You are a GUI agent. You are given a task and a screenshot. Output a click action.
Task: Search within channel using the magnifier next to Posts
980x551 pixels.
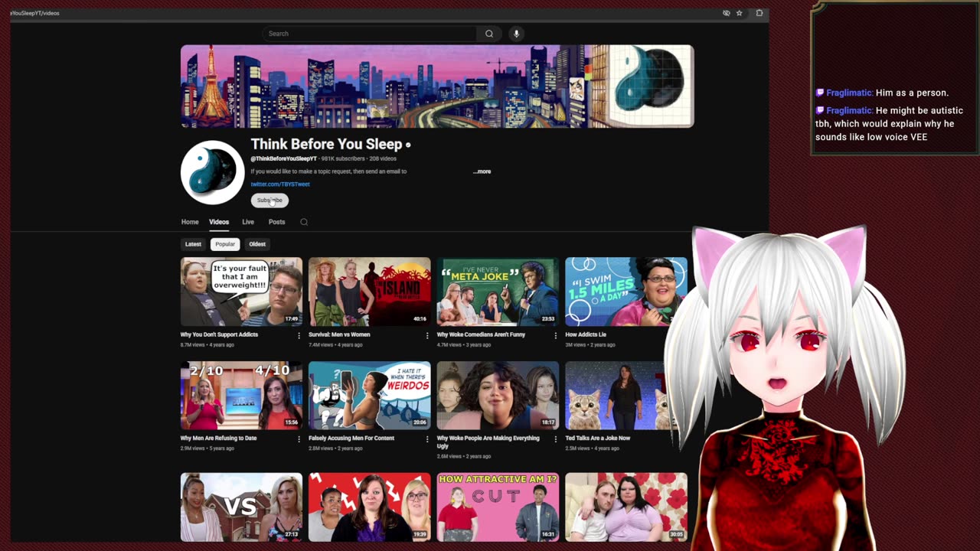click(x=304, y=222)
